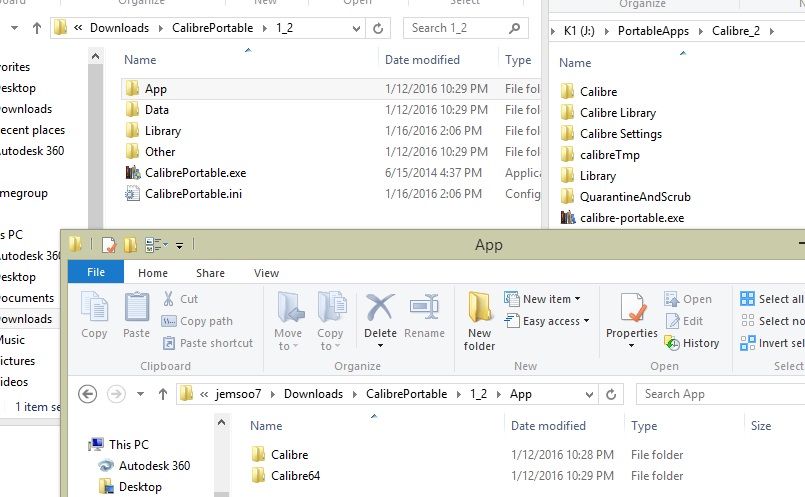This screenshot has height=497, width=805.
Task: Select QuarantineAndScrub folder in Calibre_2 window
Action: (635, 197)
